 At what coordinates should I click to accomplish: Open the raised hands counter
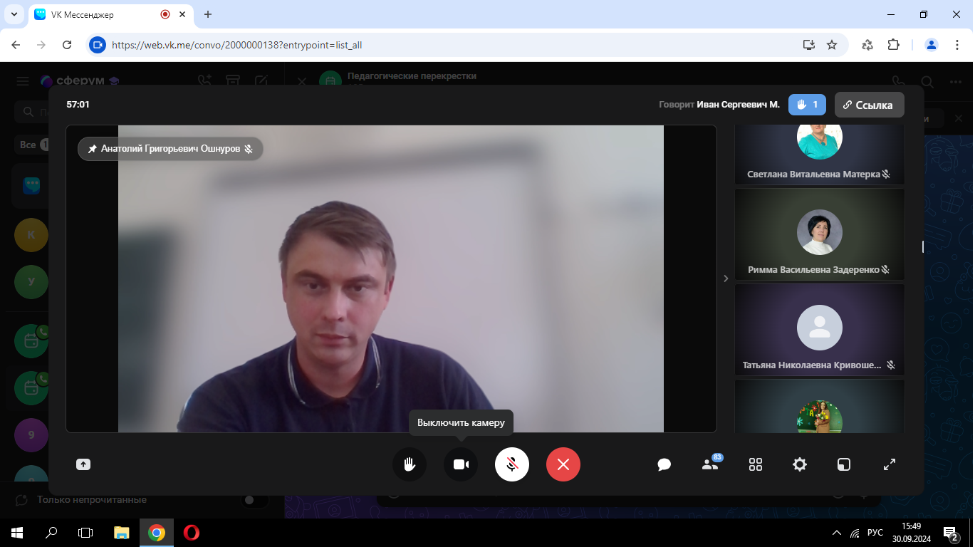tap(807, 105)
